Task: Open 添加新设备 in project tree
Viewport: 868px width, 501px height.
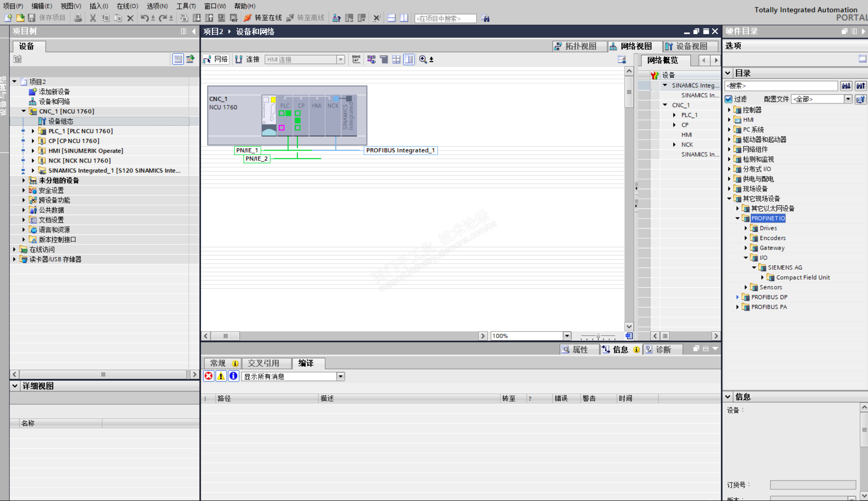Action: point(54,92)
